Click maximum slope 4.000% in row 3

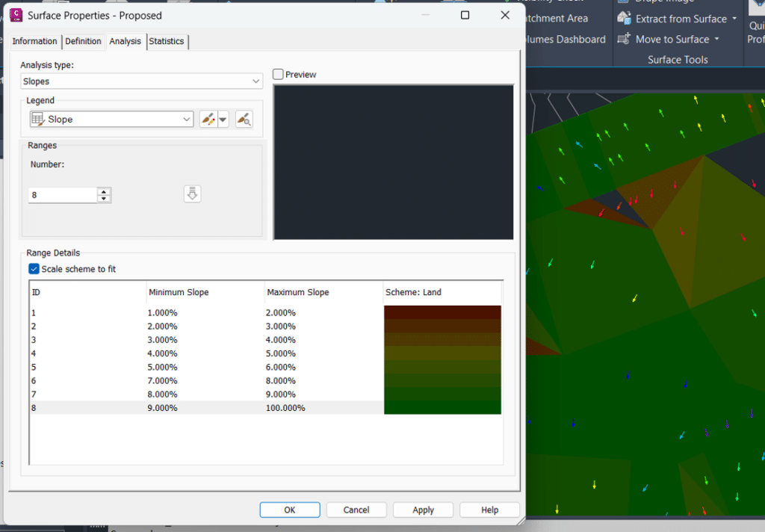pos(281,340)
